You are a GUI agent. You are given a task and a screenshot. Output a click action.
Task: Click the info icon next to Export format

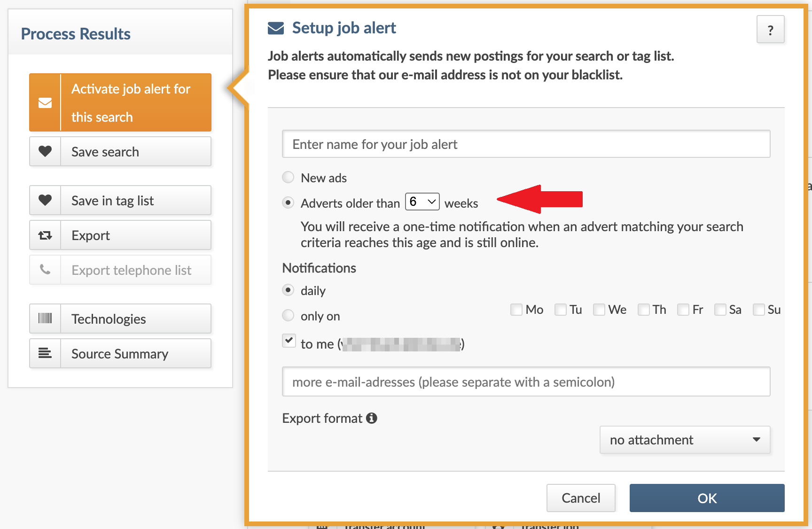pos(372,418)
